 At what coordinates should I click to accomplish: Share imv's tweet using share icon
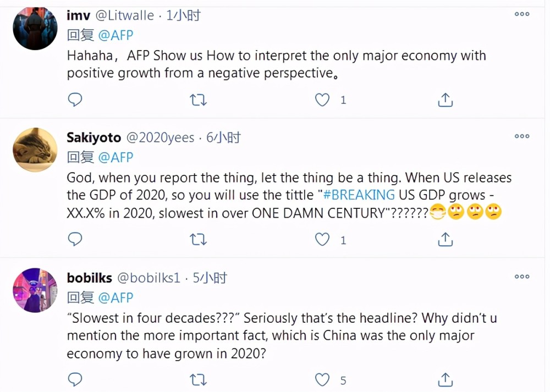coord(445,100)
